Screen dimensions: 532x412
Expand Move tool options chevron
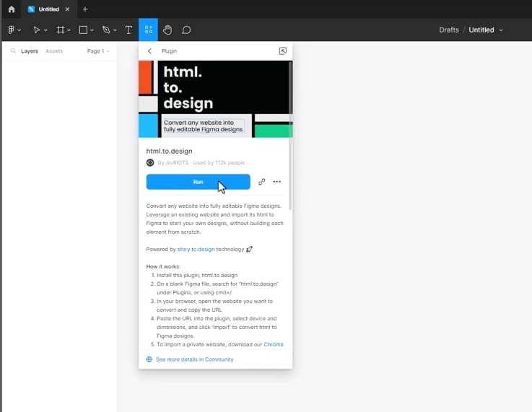pos(45,30)
